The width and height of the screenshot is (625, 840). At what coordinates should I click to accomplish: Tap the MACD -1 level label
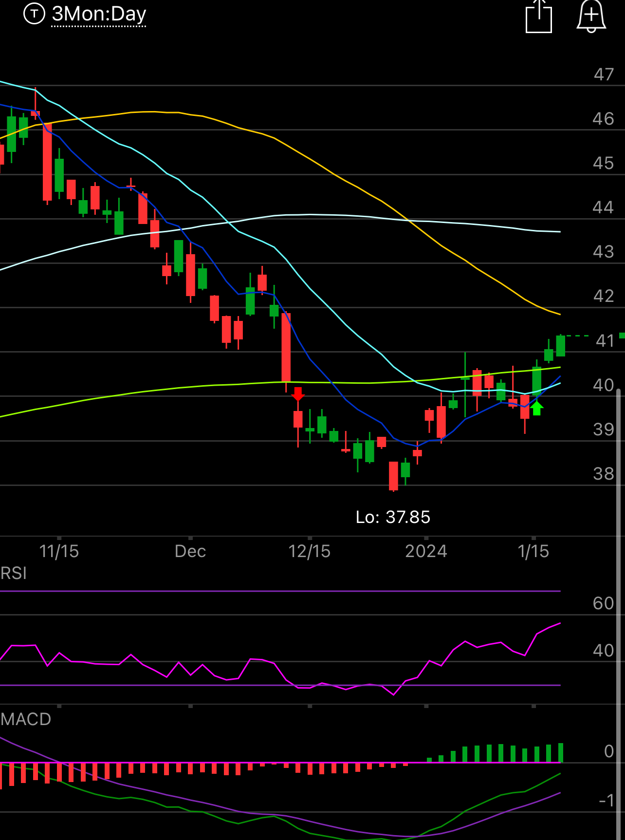[x=607, y=800]
